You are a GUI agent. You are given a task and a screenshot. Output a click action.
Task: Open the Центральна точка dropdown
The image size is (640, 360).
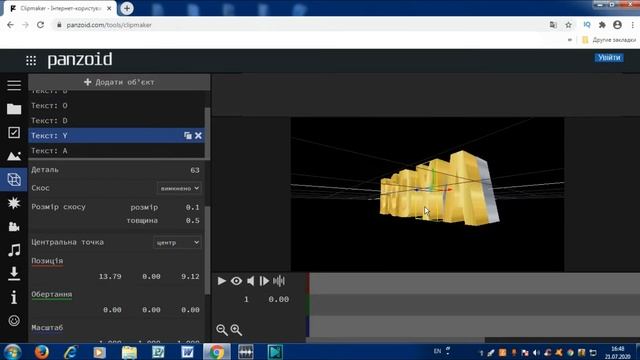177,242
